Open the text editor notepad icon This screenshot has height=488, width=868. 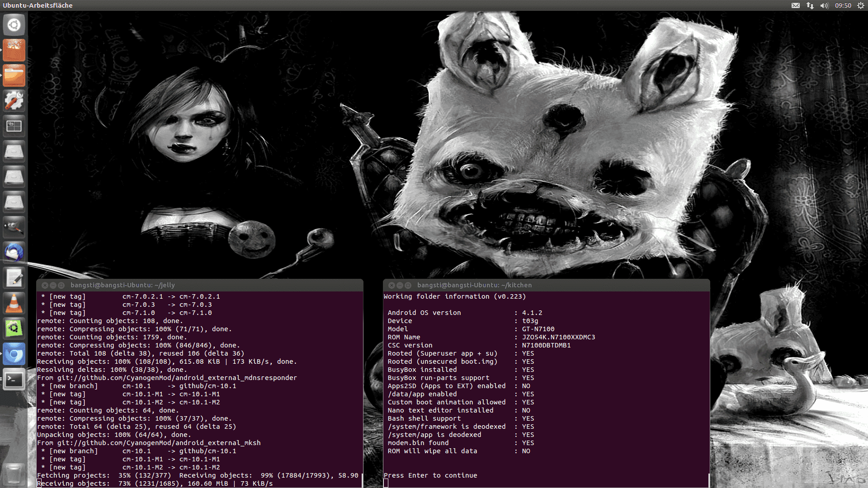point(14,278)
